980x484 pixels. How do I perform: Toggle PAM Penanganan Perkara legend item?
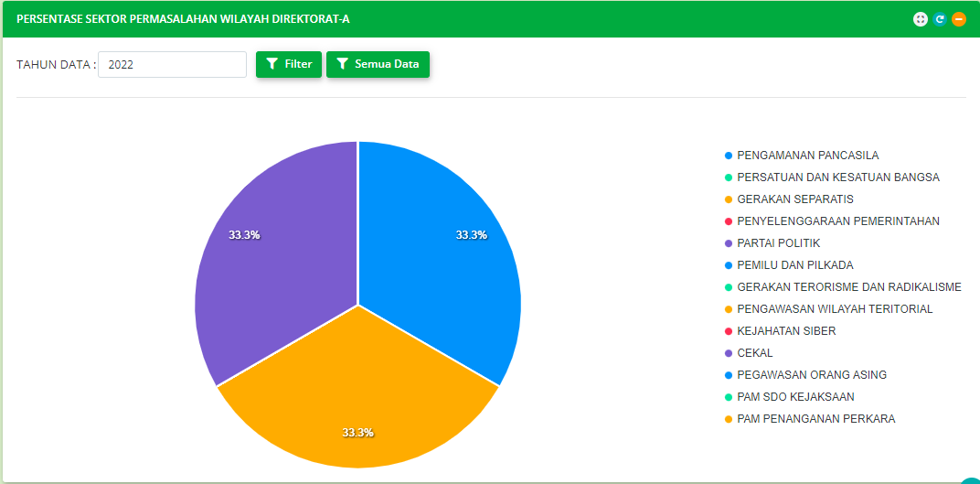(x=815, y=419)
